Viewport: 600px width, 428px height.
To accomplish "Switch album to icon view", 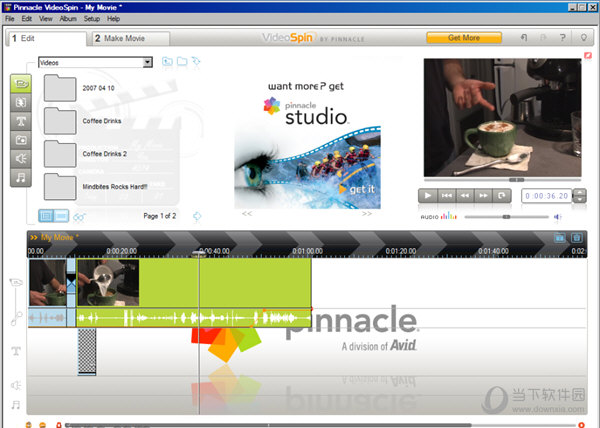I will pyautogui.click(x=46, y=216).
